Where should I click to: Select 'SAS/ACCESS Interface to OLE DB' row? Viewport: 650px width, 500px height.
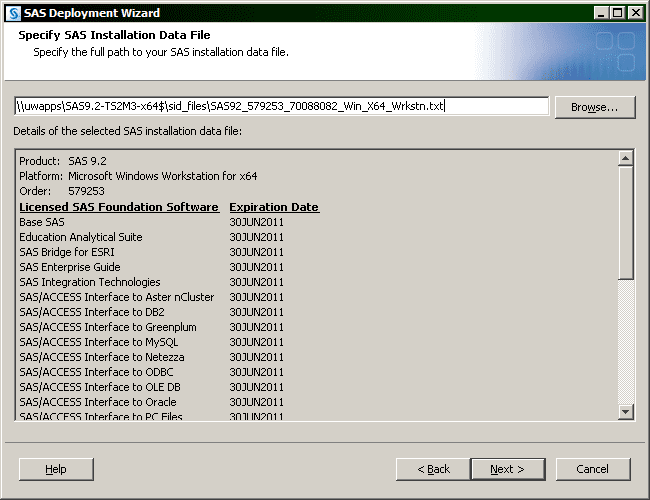(x=152, y=387)
